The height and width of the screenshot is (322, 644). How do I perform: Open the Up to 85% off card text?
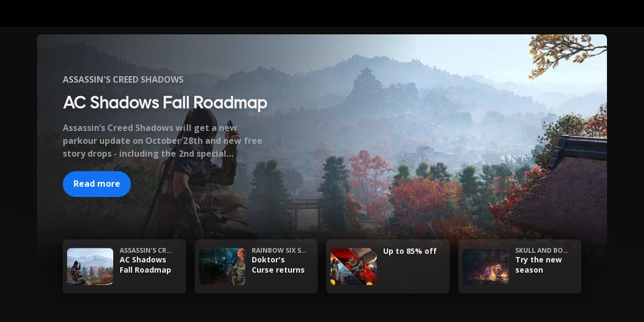410,251
